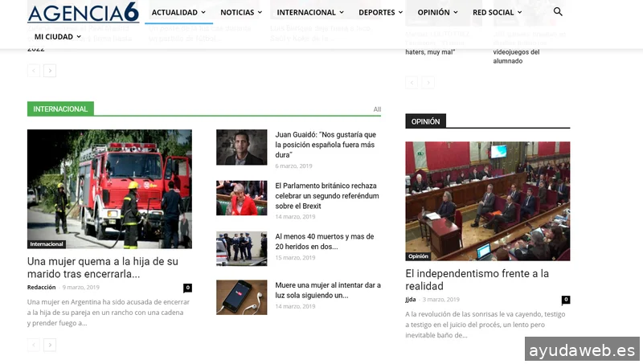
Task: Read Juan Guaidó posición española article
Action: [326, 145]
